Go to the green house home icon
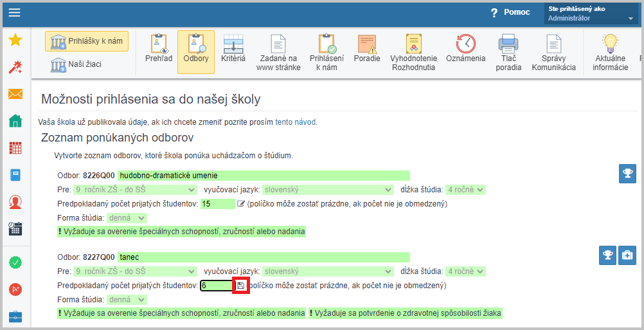 point(15,121)
